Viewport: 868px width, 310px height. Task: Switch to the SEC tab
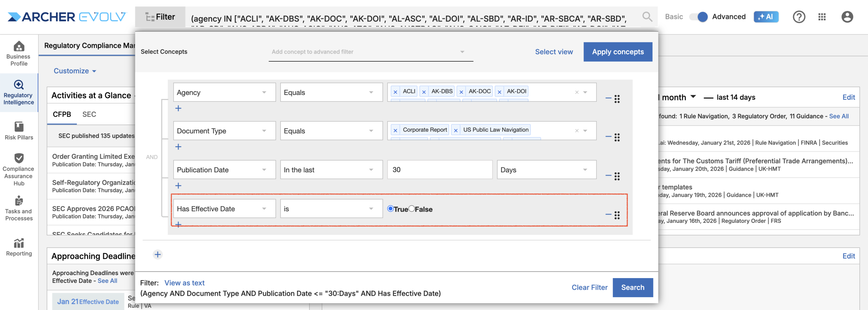89,114
